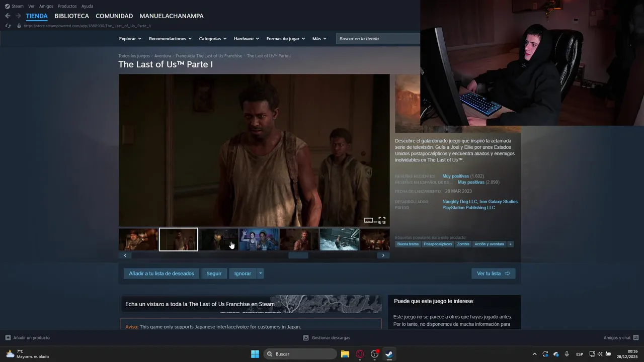
Task: Open the volume tray icon
Action: point(600,354)
